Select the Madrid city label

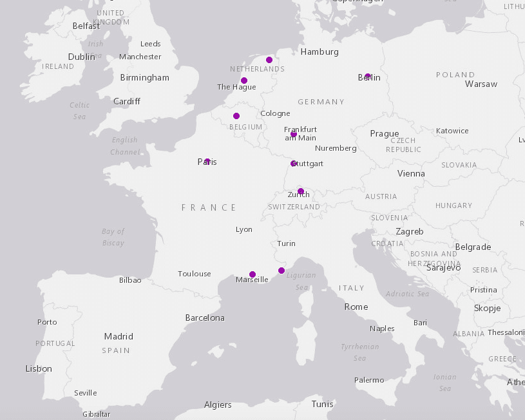coord(119,336)
